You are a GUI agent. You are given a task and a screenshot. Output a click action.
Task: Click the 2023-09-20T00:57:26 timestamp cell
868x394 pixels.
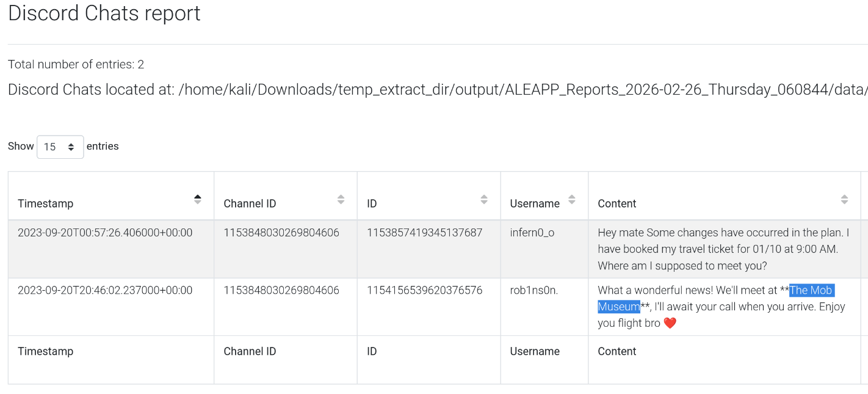105,233
